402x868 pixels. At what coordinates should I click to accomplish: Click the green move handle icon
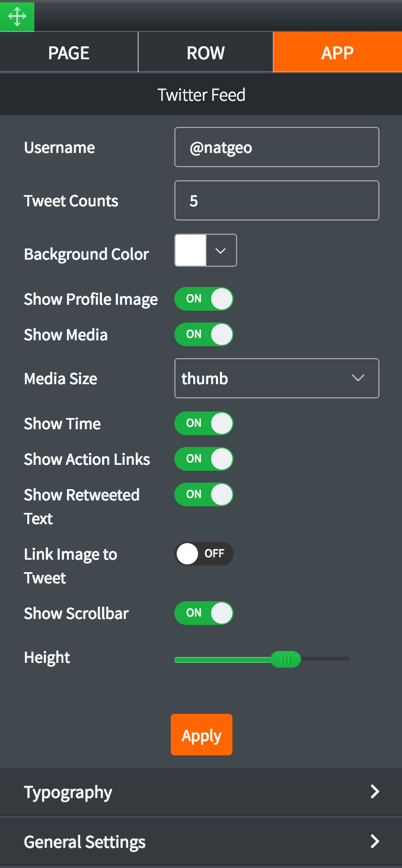(x=17, y=17)
